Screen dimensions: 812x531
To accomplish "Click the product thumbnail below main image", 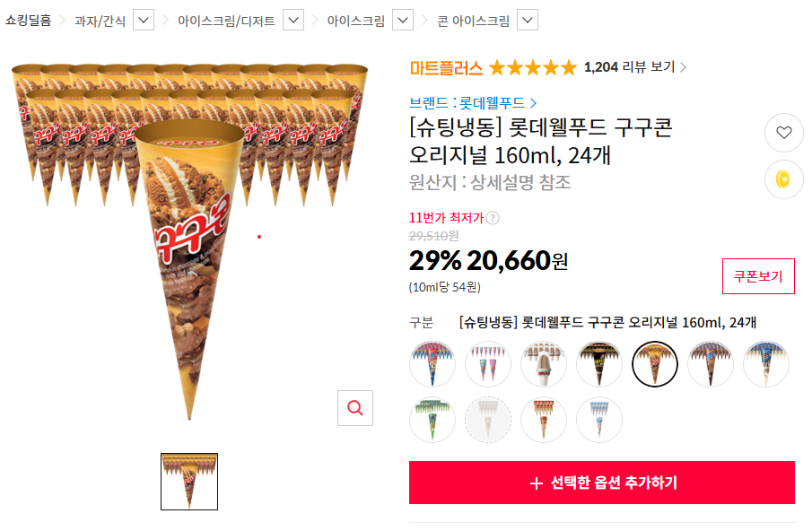I will click(189, 482).
